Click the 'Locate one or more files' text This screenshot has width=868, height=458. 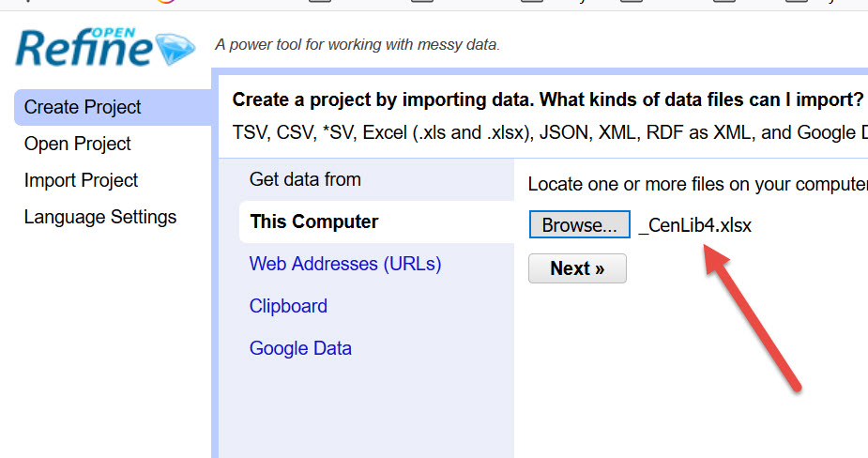tap(696, 184)
